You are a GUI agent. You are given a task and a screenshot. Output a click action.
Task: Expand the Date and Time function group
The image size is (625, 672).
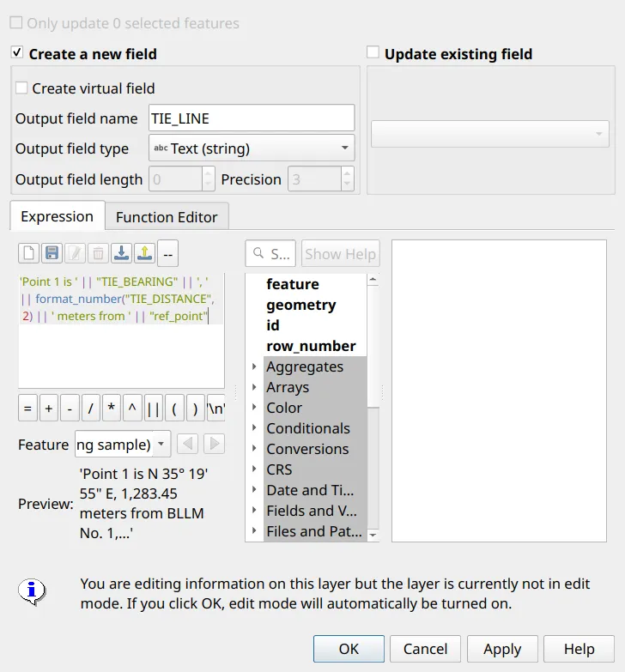tap(254, 489)
